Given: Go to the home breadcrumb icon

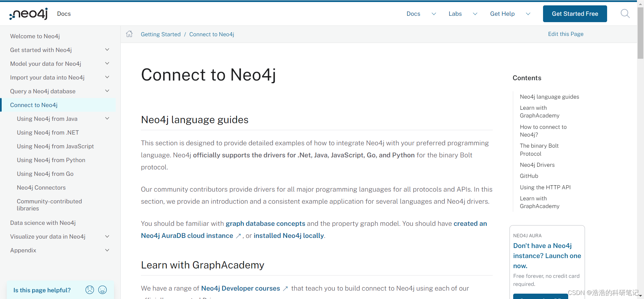Looking at the screenshot, I should 129,34.
